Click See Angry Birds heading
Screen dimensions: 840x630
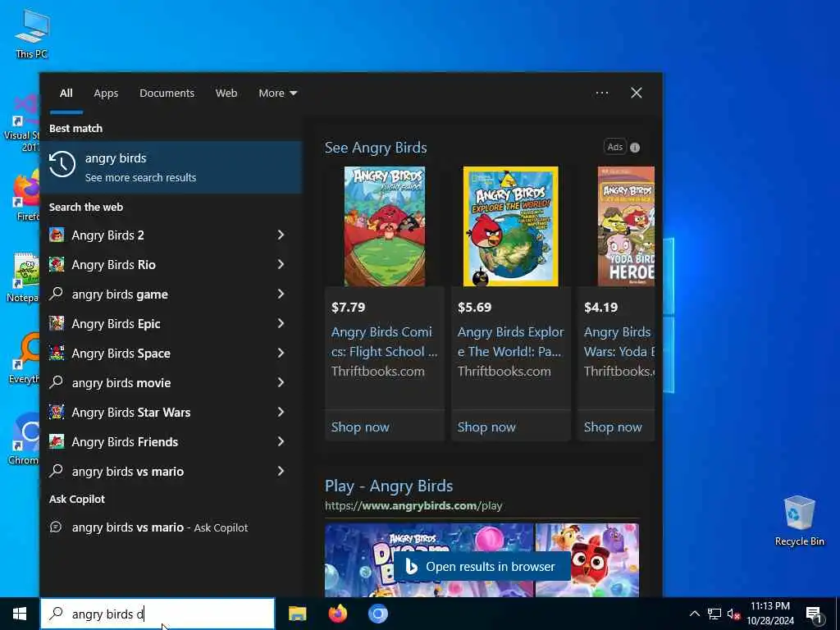tap(376, 148)
